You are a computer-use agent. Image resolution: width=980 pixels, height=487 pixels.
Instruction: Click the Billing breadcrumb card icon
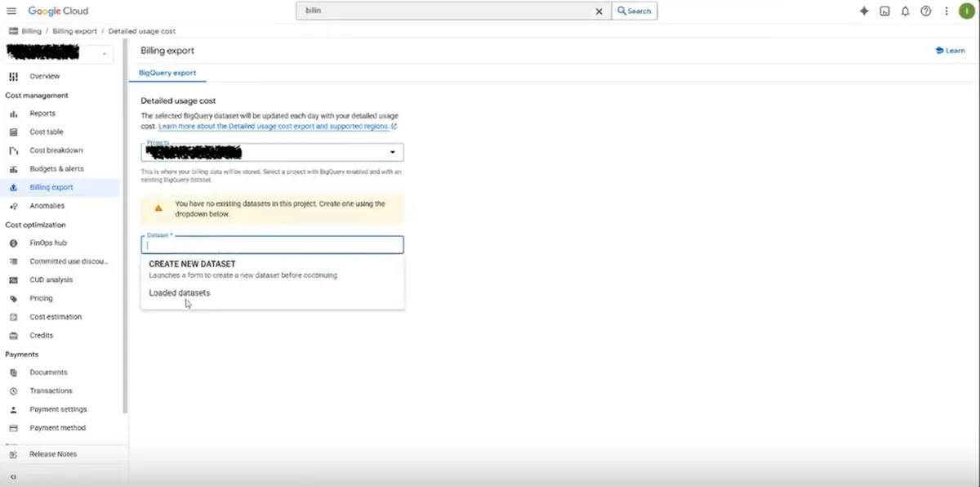tap(13, 31)
